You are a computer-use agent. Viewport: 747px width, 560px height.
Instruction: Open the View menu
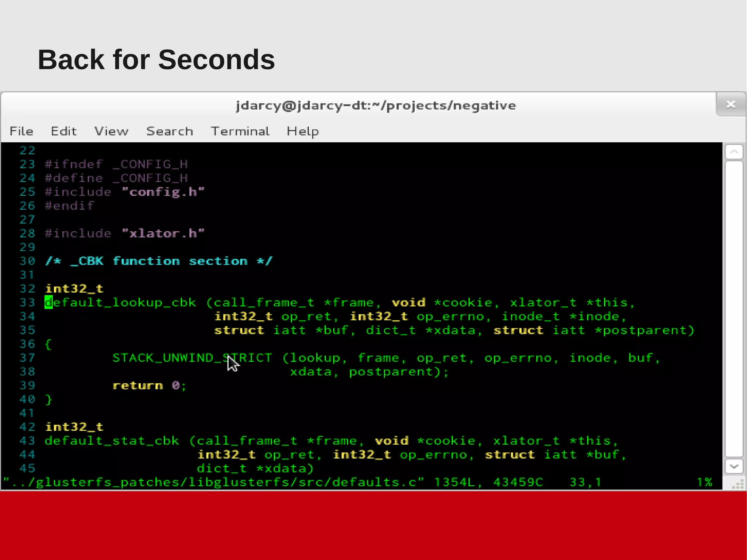pos(111,131)
